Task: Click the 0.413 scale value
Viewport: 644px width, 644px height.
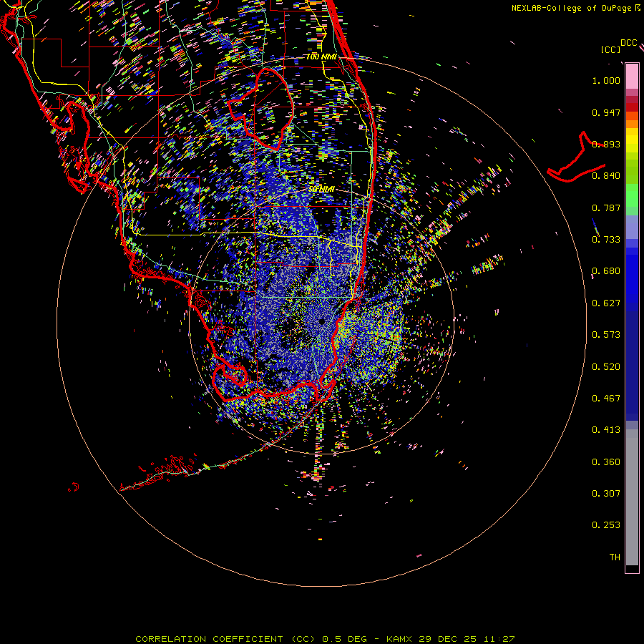Action: click(606, 430)
